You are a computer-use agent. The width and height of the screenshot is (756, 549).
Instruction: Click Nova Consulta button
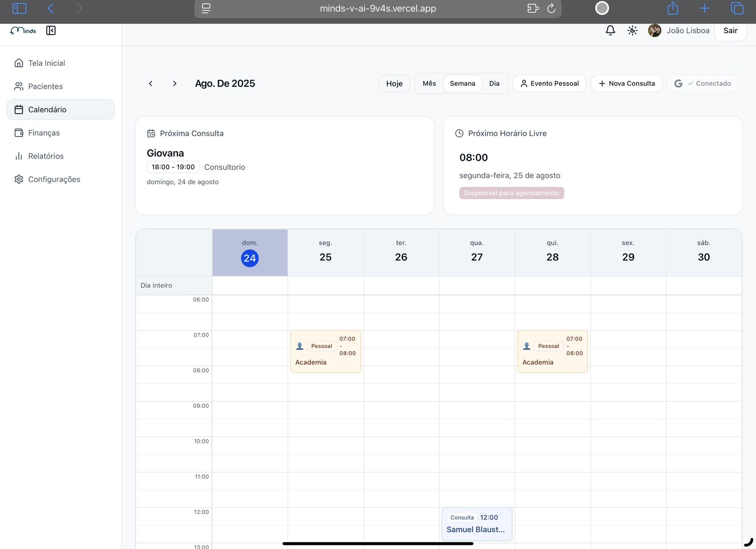[626, 84]
